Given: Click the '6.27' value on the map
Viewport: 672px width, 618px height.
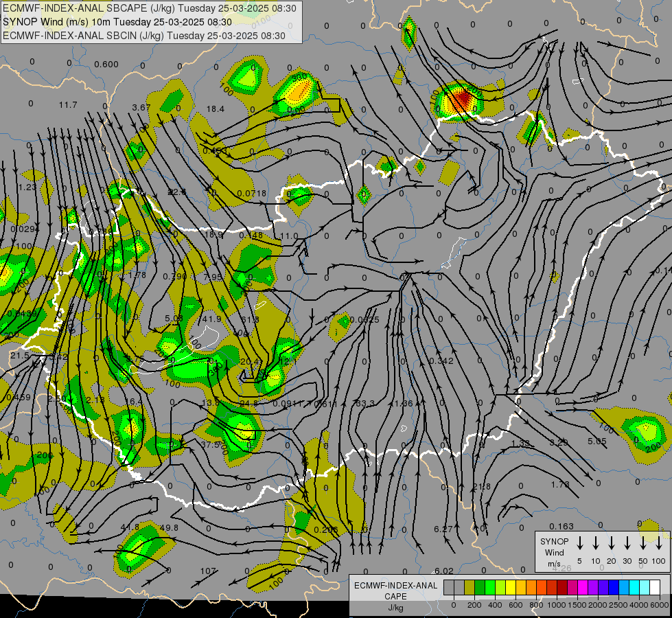Looking at the screenshot, I should [443, 529].
